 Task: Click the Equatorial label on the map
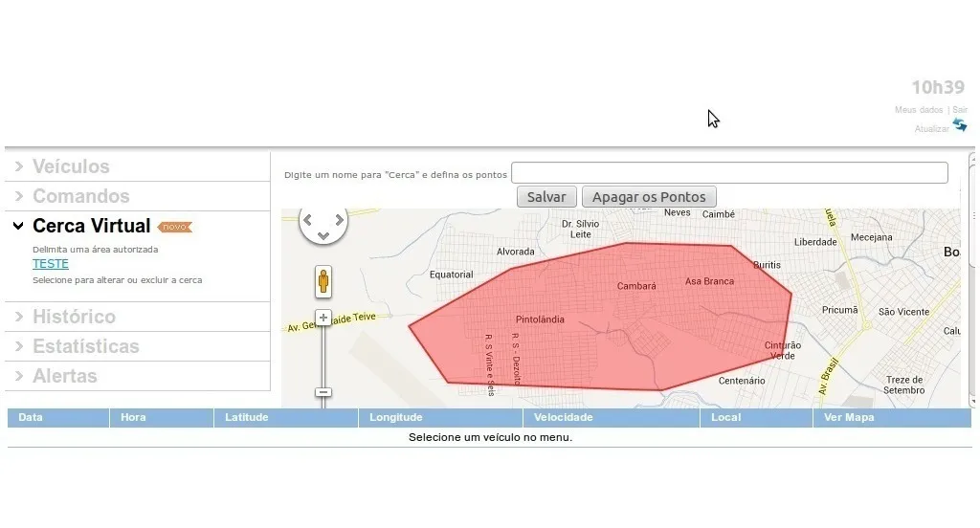[x=452, y=275]
